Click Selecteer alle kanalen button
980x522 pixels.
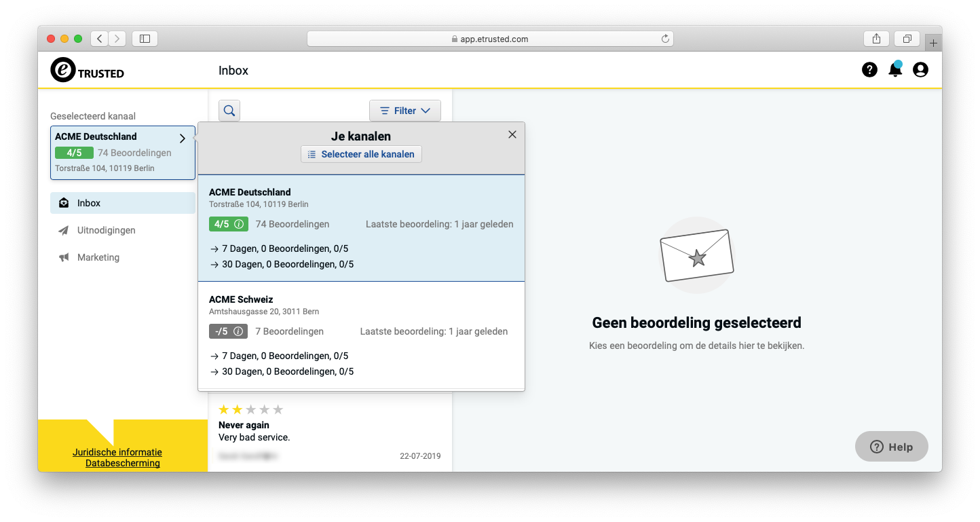click(x=361, y=154)
